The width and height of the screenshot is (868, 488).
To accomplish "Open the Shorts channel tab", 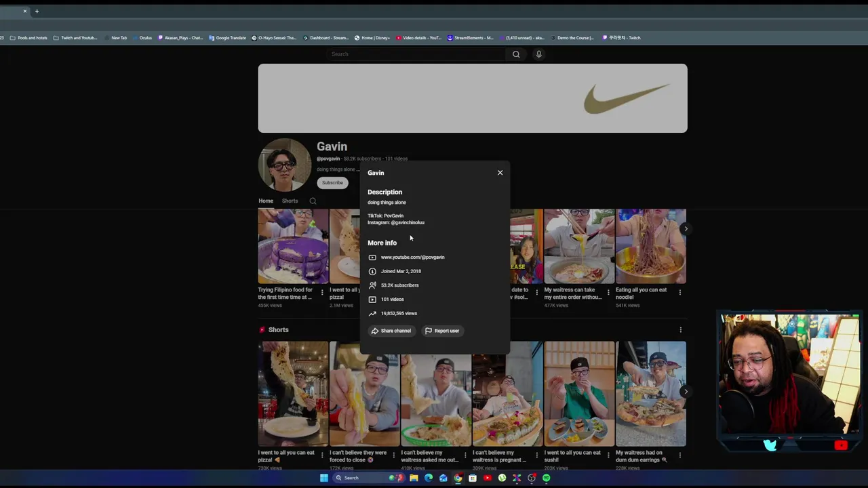I will (x=290, y=201).
